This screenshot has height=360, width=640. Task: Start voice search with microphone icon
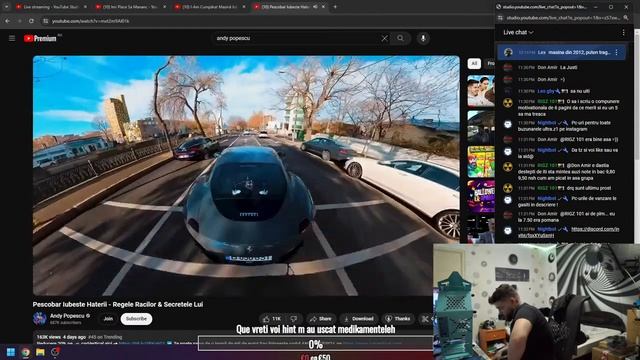point(423,38)
